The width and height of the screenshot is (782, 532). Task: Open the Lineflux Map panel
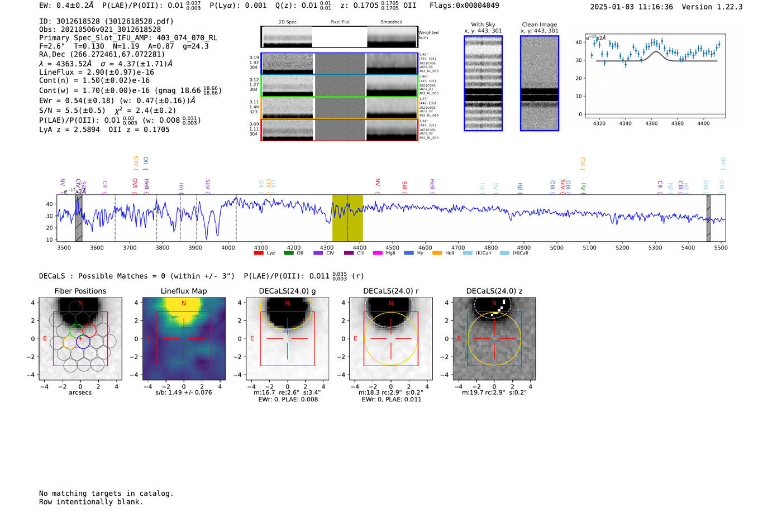184,339
